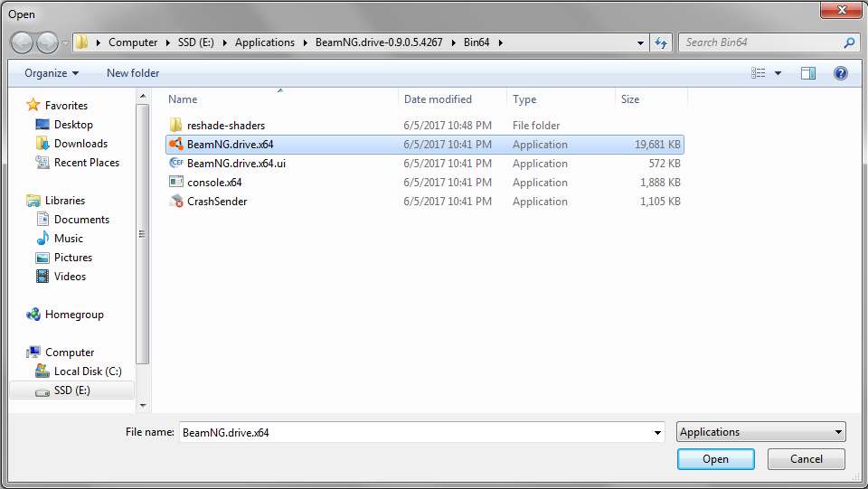Expand the arrow after Applications breadcrumb
Screen dimensions: 868x489
(305, 42)
